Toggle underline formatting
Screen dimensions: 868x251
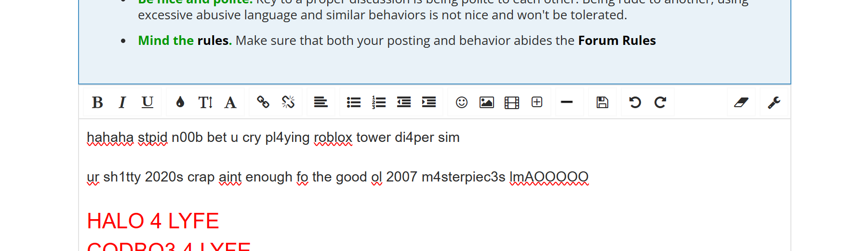(147, 102)
